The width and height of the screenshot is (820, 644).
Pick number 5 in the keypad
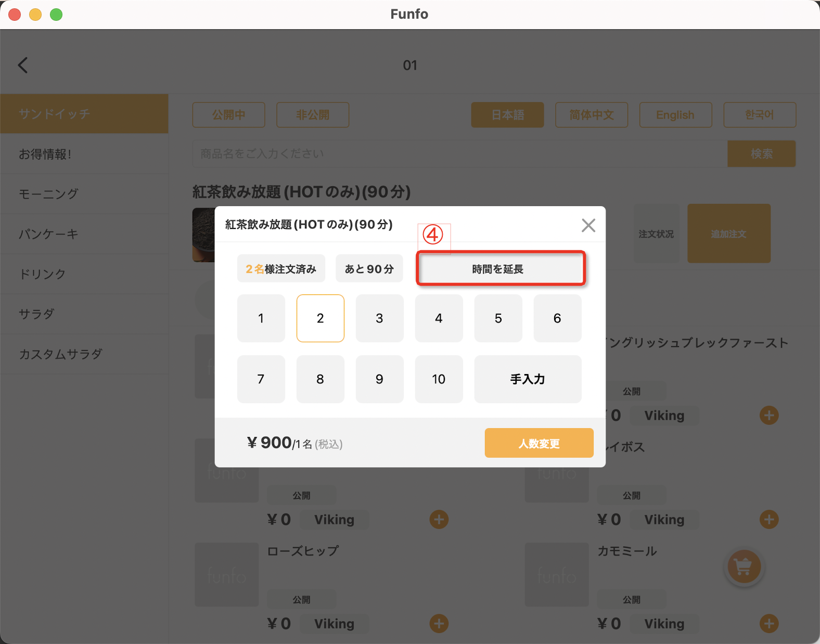[498, 318]
